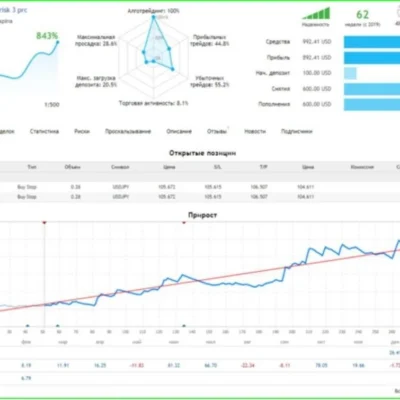Click the first red marker atop the growth chart

point(44,222)
